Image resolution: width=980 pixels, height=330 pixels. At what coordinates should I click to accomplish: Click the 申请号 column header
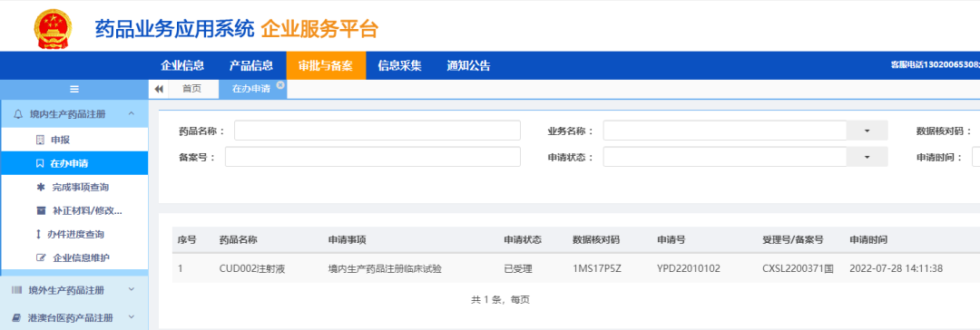click(x=671, y=239)
